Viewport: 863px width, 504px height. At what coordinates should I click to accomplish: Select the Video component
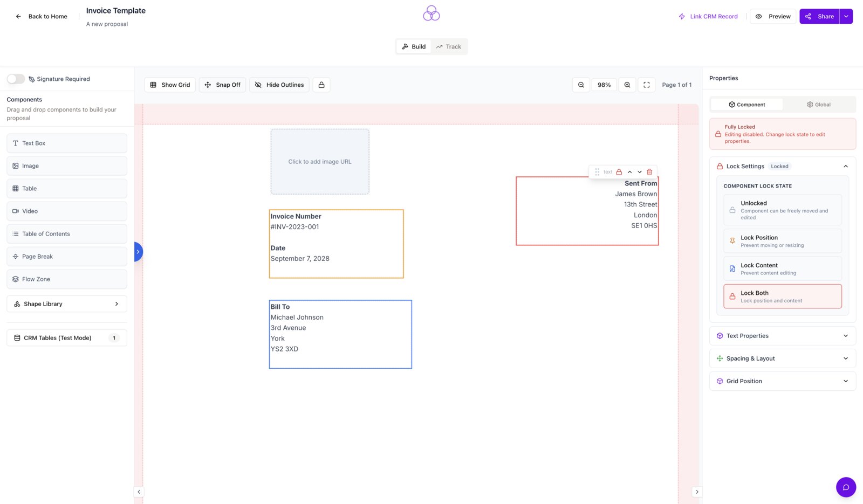pos(67,211)
